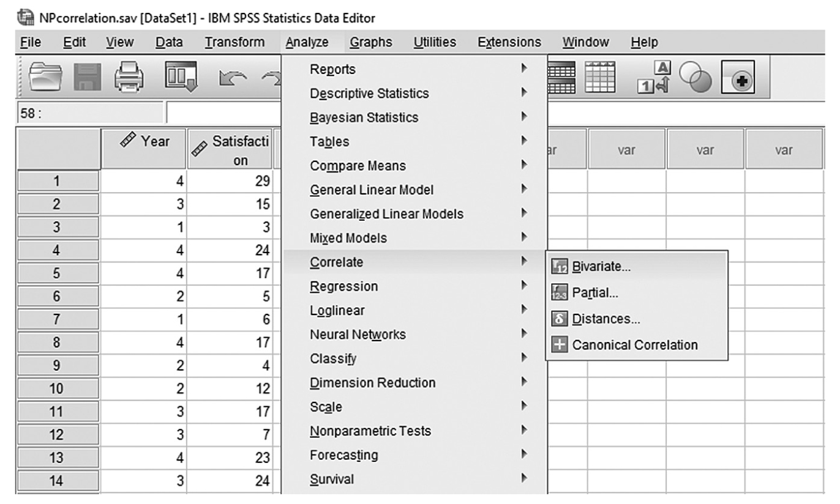Open the Graphs menu
Image resolution: width=840 pixels, height=504 pixels.
click(372, 42)
